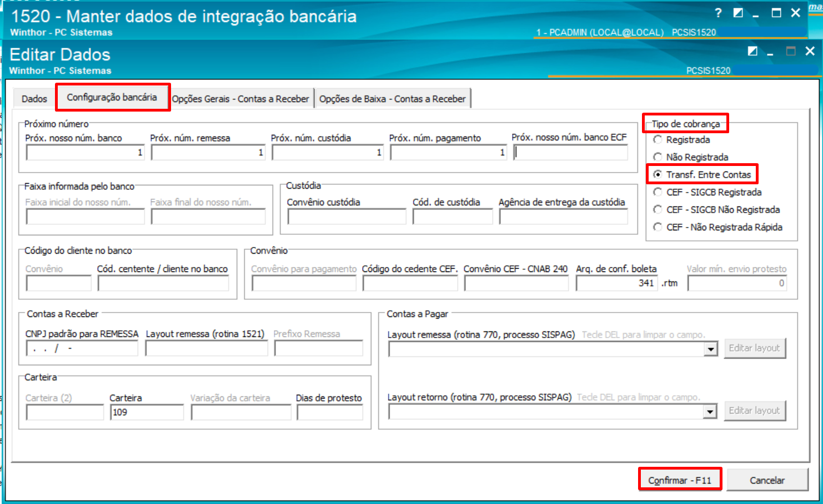Click Variação da carteira field

(x=241, y=412)
